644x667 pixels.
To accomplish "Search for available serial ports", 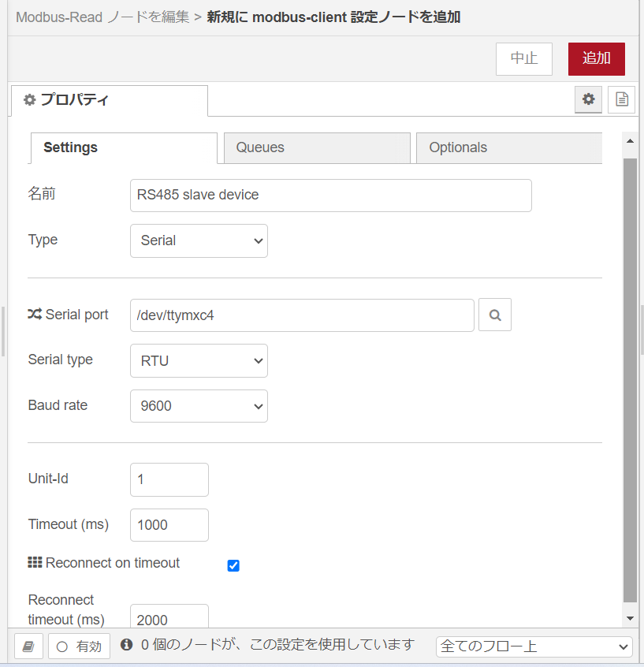I will click(495, 315).
